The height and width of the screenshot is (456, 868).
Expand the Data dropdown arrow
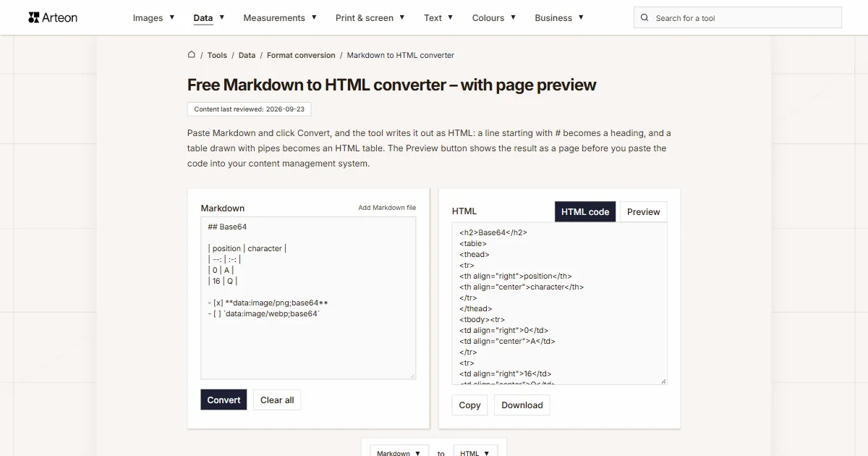221,17
